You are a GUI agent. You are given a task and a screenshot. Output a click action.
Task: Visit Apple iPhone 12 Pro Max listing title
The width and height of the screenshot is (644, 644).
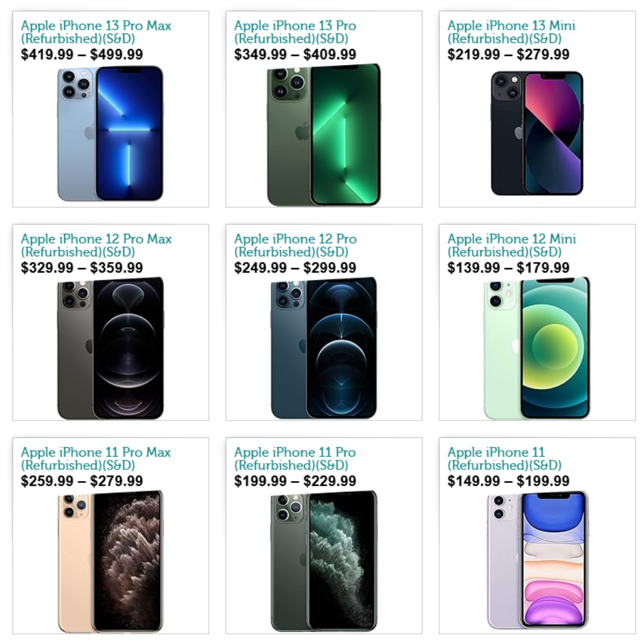[x=96, y=245]
